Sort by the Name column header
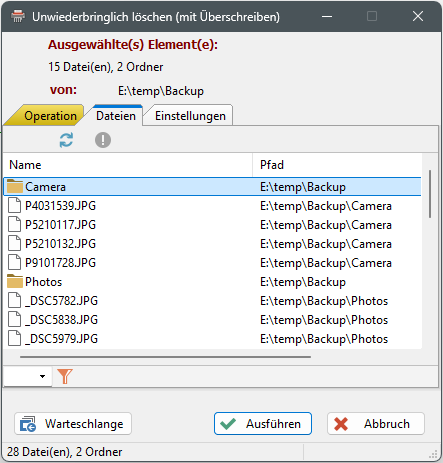 (128, 165)
